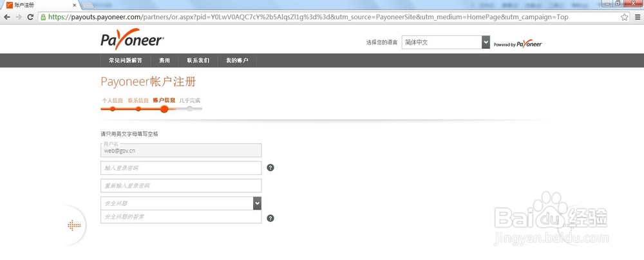
Task: Open 联系我们 menu item
Action: [x=198, y=60]
